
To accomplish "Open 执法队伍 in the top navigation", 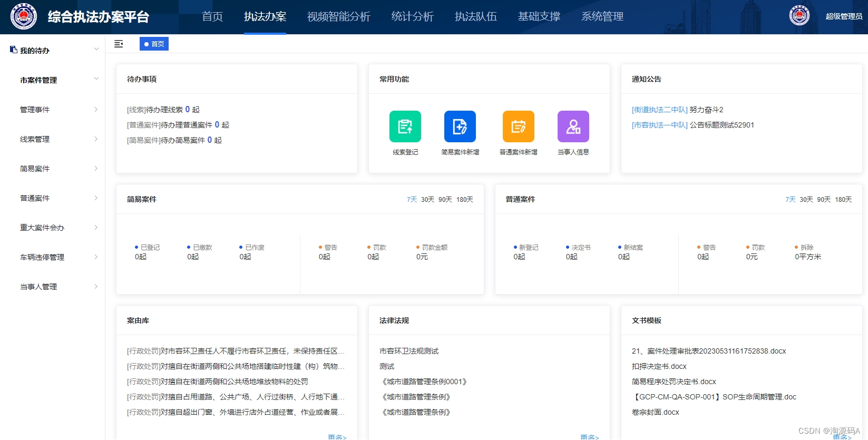I will [476, 16].
